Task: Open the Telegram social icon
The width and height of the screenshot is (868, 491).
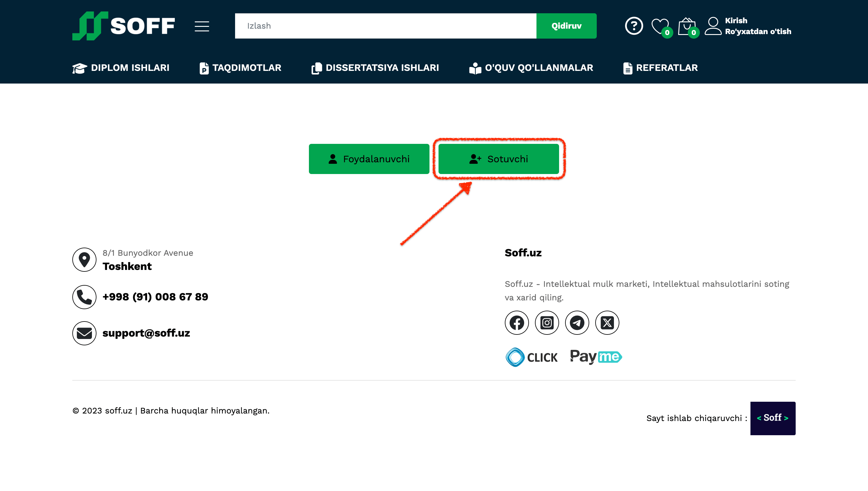Action: tap(577, 323)
